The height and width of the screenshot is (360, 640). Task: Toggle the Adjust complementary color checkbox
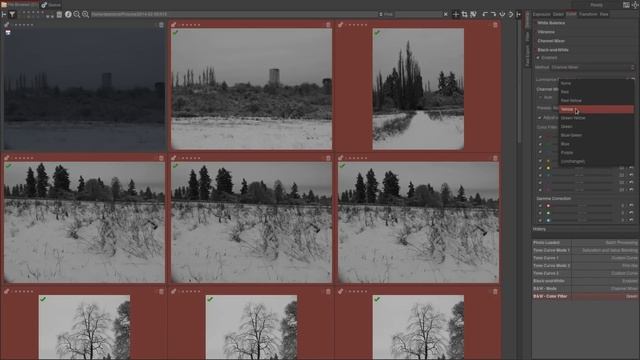click(540, 118)
